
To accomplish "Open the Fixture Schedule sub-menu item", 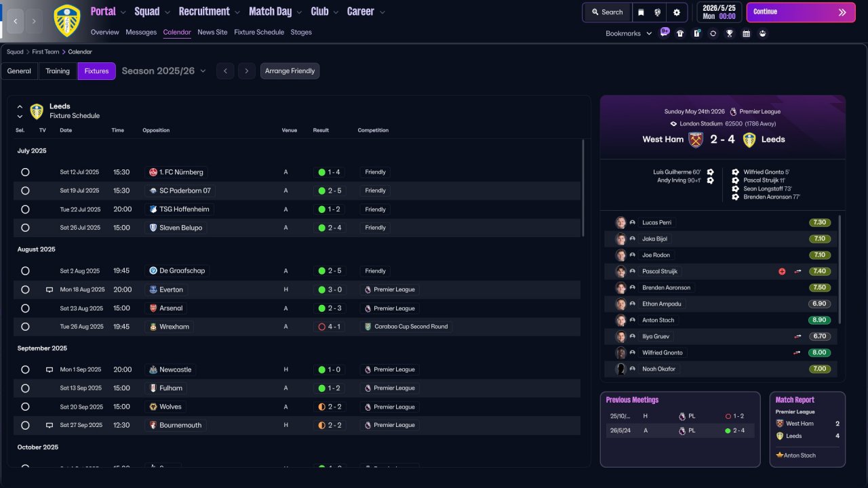I will [259, 32].
